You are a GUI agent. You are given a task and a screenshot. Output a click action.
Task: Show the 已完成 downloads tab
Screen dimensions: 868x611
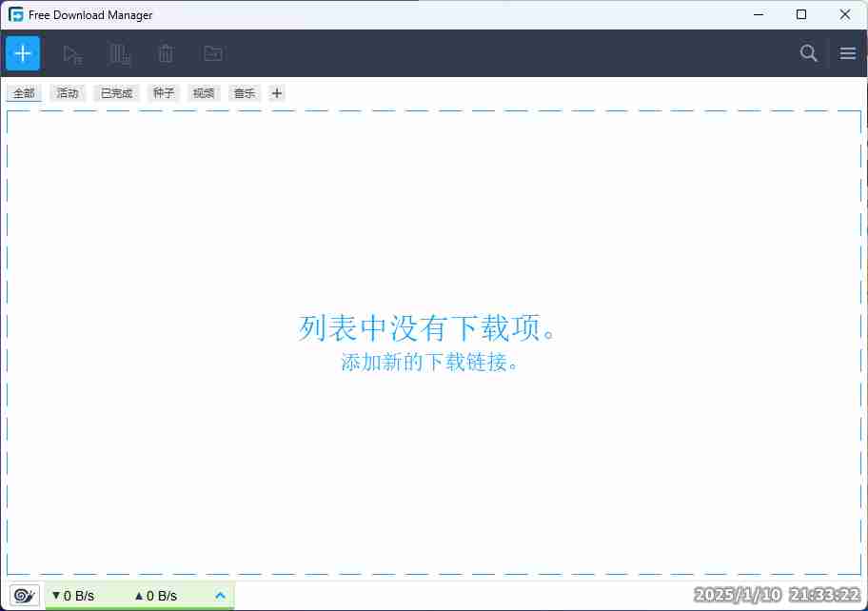(x=117, y=93)
